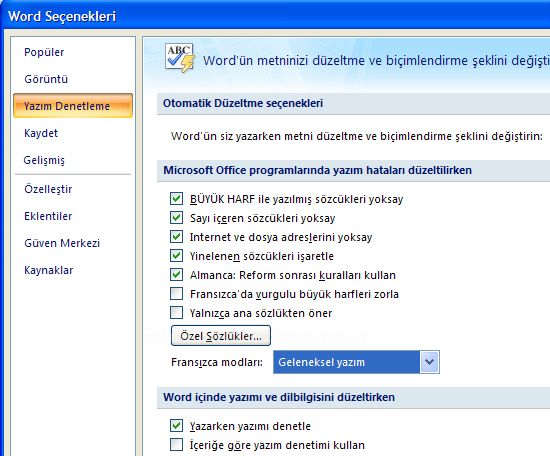Open the Kaynaklar category
The width and height of the screenshot is (550, 456).
49,270
